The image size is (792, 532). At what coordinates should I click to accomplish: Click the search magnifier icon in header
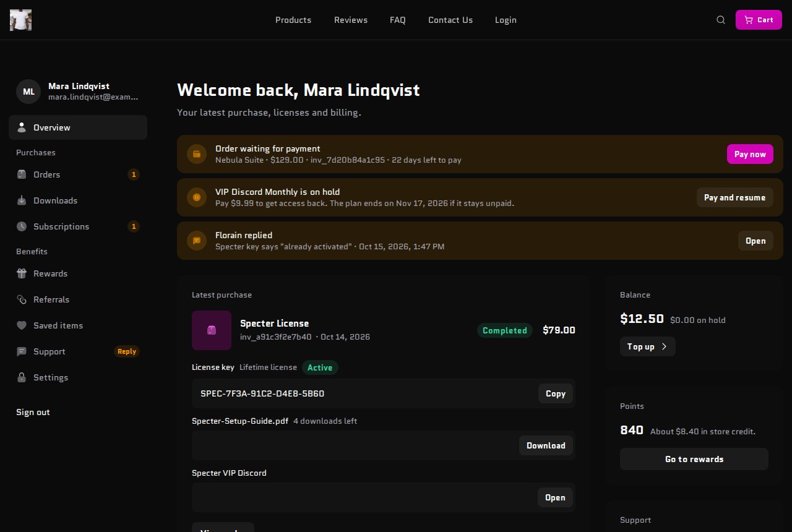point(721,20)
